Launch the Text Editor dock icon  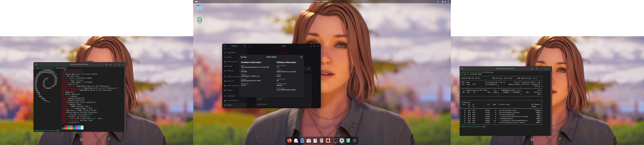(x=315, y=140)
